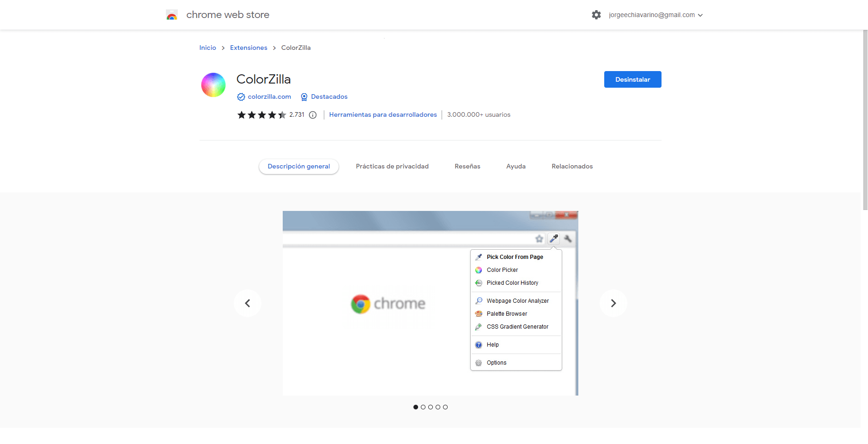
Task: Open the account email dropdown
Action: coord(656,15)
